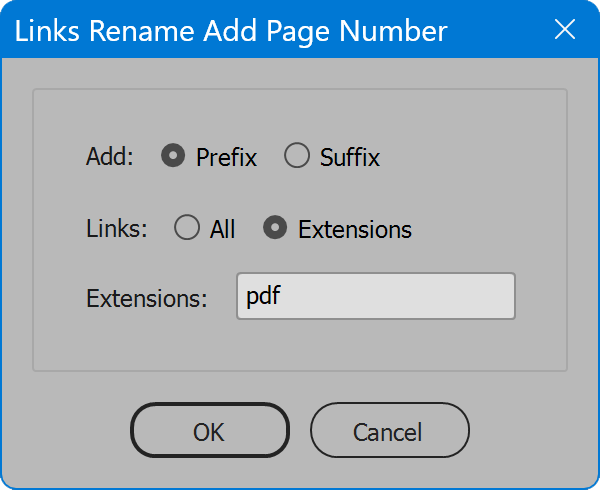Click the Extensions label next to All

pyautogui.click(x=355, y=229)
